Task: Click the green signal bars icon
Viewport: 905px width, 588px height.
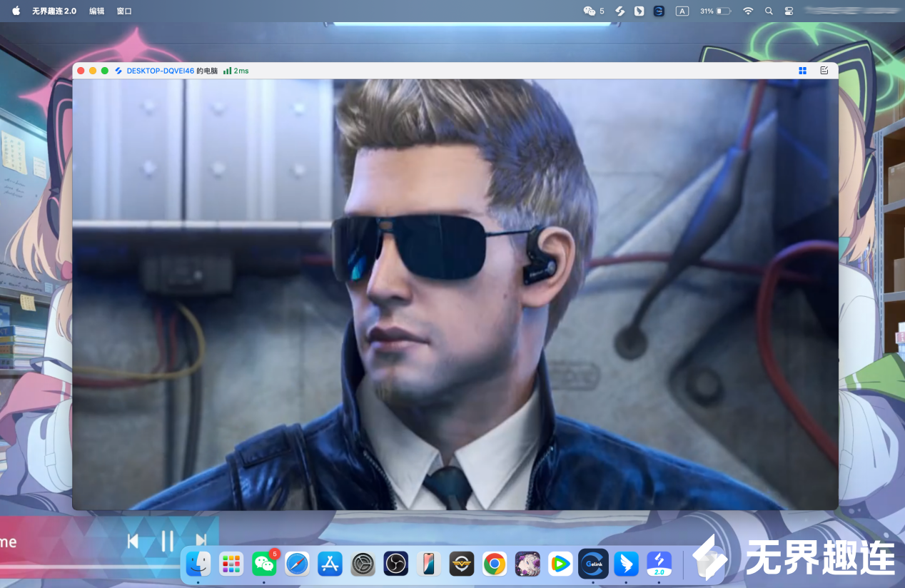Action: 227,71
